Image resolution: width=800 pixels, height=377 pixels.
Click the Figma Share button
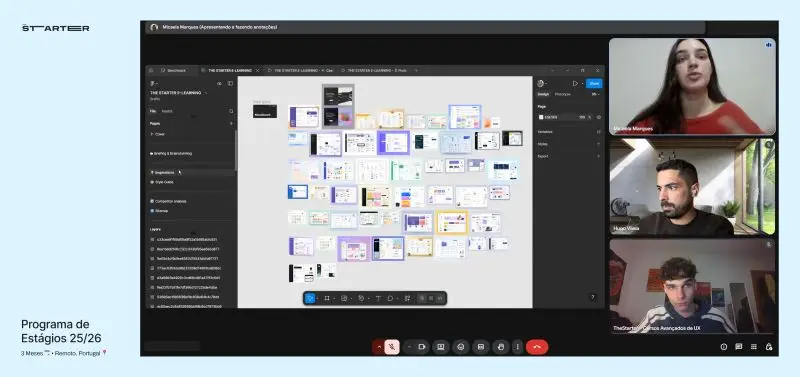(594, 83)
